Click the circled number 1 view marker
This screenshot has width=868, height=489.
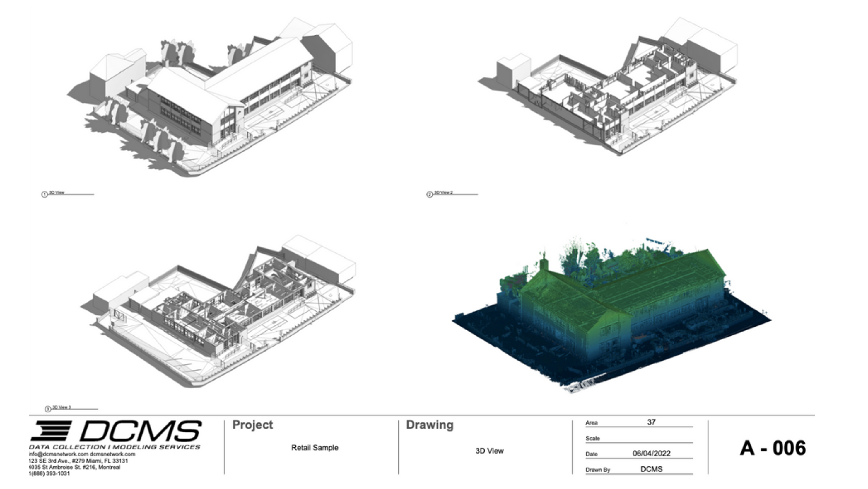(x=44, y=195)
